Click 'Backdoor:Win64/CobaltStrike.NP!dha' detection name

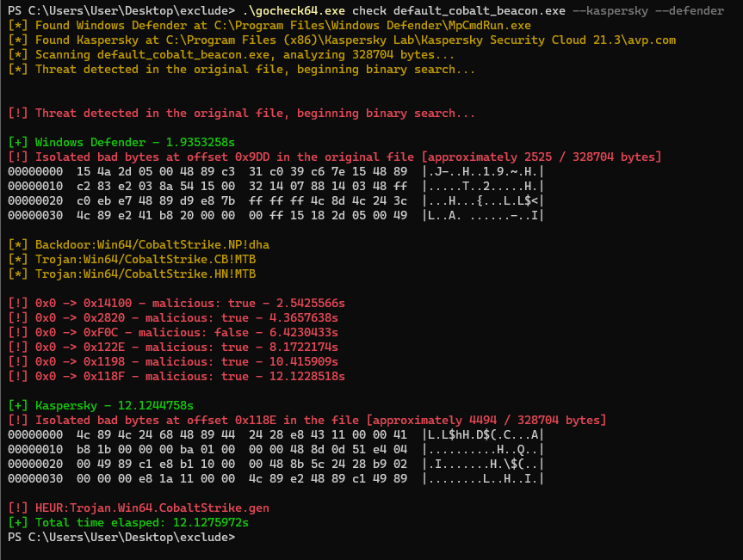(x=152, y=245)
